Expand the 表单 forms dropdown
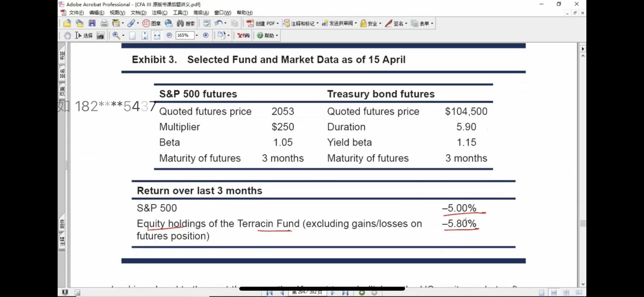 [432, 23]
